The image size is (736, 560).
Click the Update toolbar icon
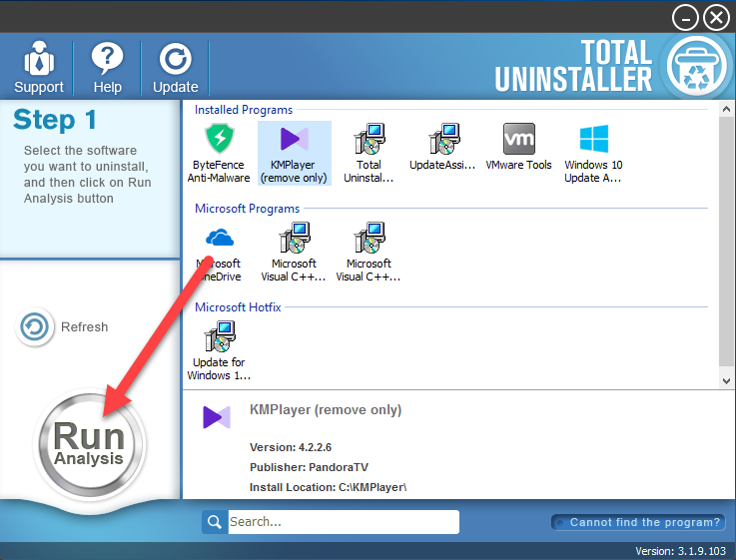(175, 68)
